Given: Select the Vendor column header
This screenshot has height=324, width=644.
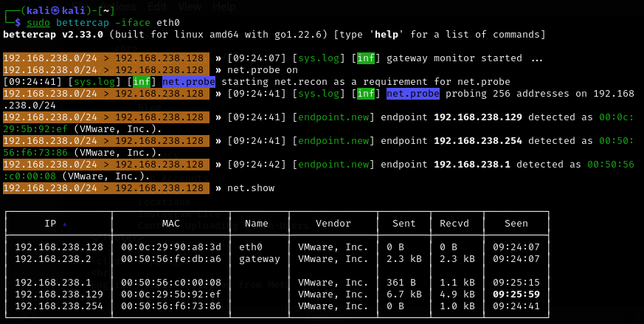Looking at the screenshot, I should (333, 222).
